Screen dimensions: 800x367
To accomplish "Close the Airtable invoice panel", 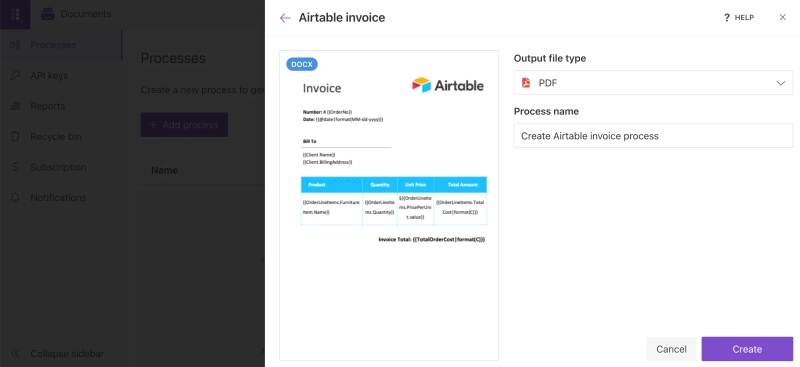I will pyautogui.click(x=783, y=17).
